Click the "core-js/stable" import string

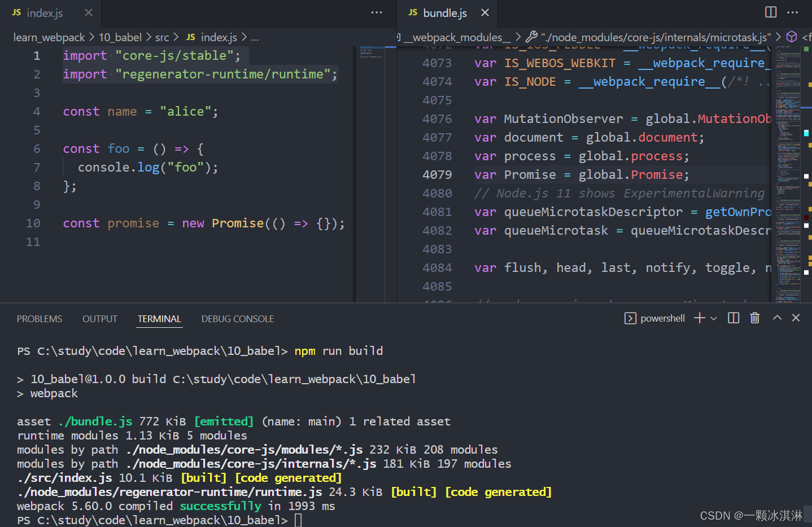click(x=174, y=56)
